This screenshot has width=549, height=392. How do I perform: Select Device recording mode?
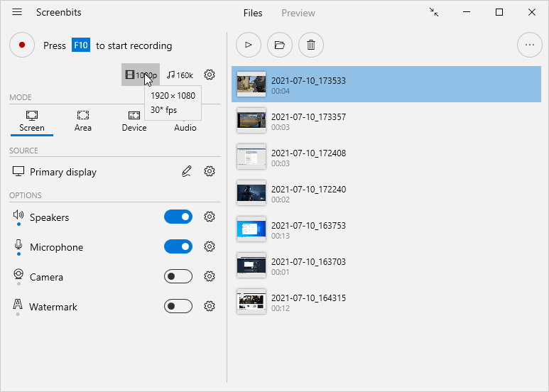tap(134, 121)
